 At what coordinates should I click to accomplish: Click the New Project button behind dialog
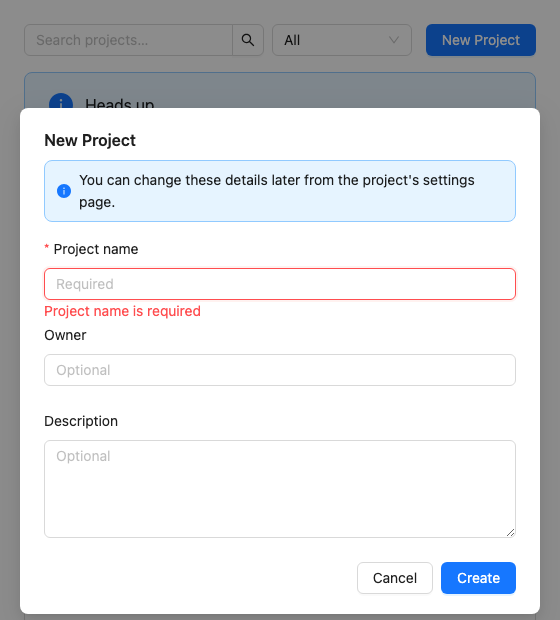(x=481, y=40)
